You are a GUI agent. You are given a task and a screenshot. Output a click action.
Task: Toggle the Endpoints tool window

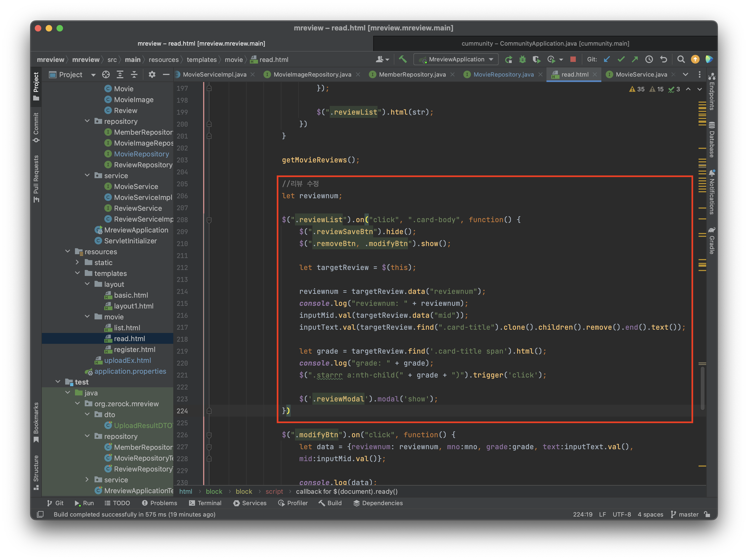712,92
